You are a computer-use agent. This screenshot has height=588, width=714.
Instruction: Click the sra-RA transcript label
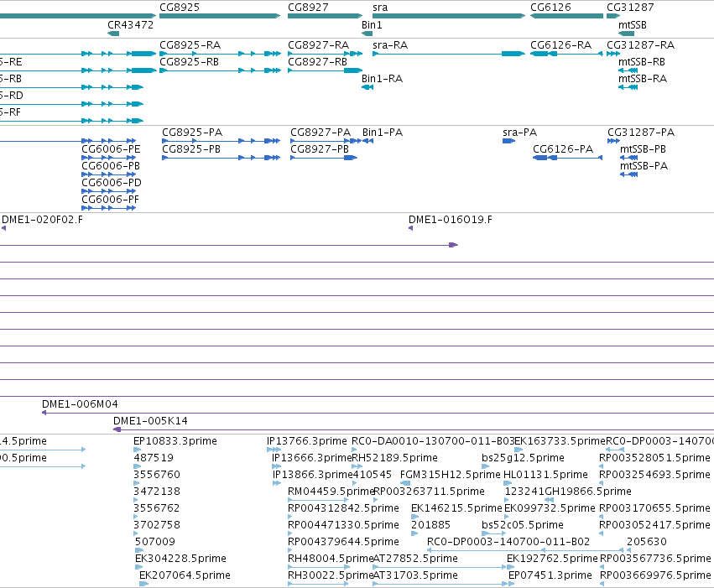pyautogui.click(x=390, y=45)
